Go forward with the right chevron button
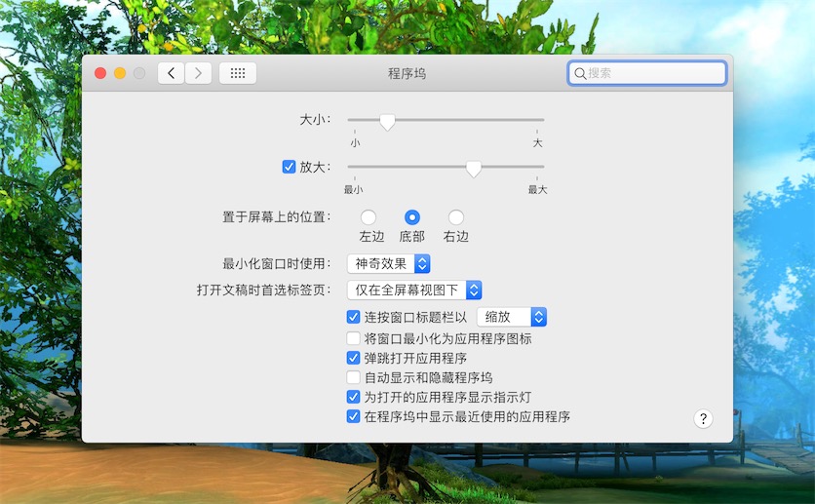815x504 pixels. (x=198, y=73)
